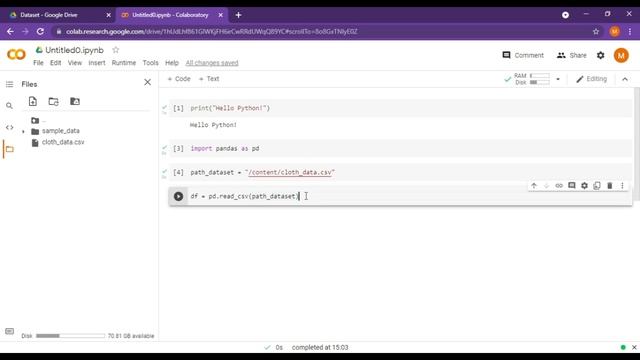Screen dimensions: 640x360
Task: Select the Files folder sidebar icon
Action: [10, 149]
